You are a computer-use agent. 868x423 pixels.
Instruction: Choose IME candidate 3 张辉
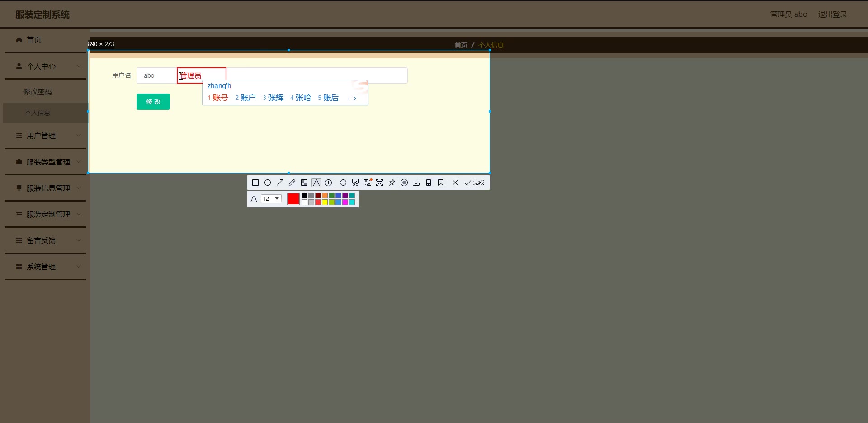click(x=273, y=98)
